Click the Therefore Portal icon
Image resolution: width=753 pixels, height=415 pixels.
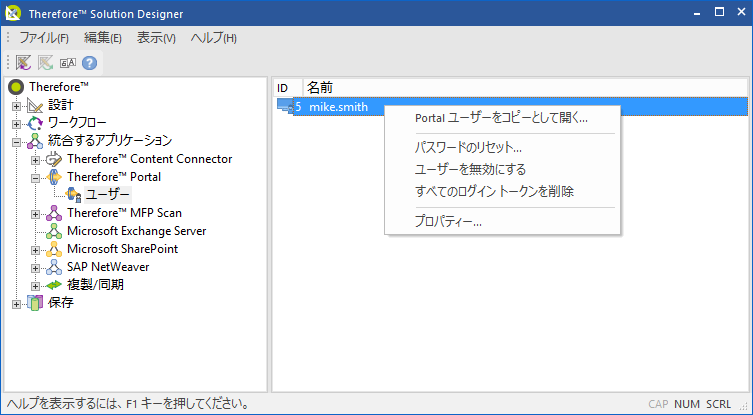54,177
